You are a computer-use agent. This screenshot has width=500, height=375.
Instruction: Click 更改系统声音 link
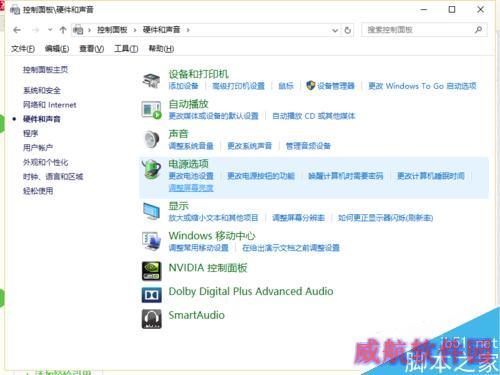[x=250, y=146]
